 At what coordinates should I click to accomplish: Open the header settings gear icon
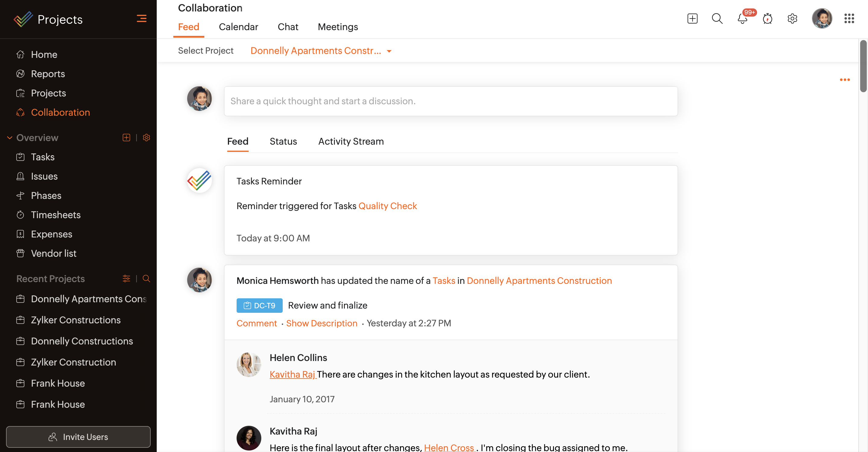(x=792, y=18)
